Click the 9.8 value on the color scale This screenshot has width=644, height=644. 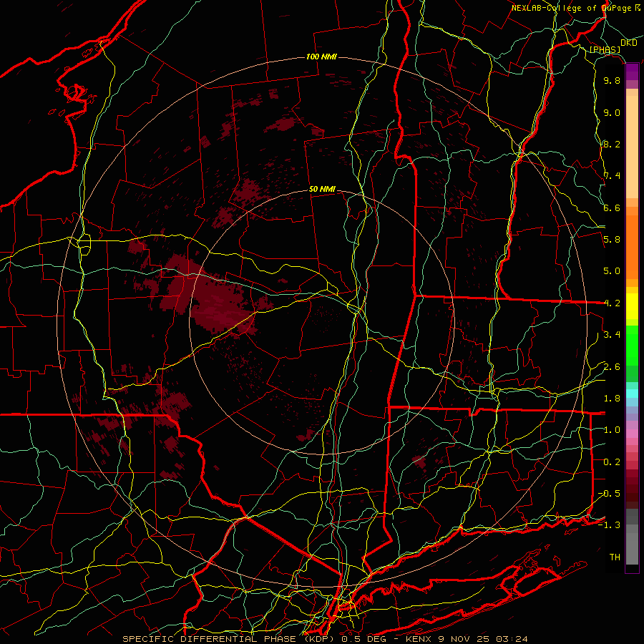click(x=612, y=80)
